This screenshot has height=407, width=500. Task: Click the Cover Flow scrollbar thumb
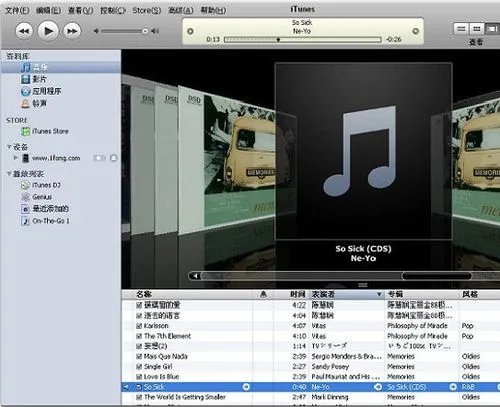point(437,276)
